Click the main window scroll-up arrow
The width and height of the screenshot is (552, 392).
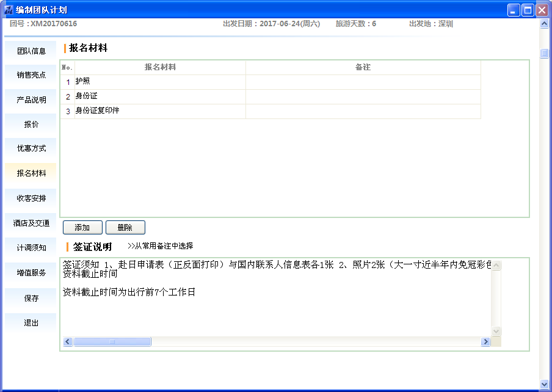click(544, 24)
